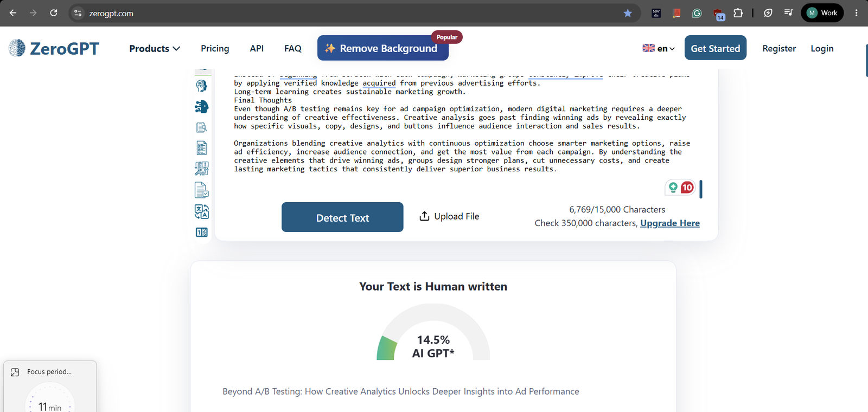Open the Pricing page
Viewport: 868px width, 412px height.
[215, 48]
